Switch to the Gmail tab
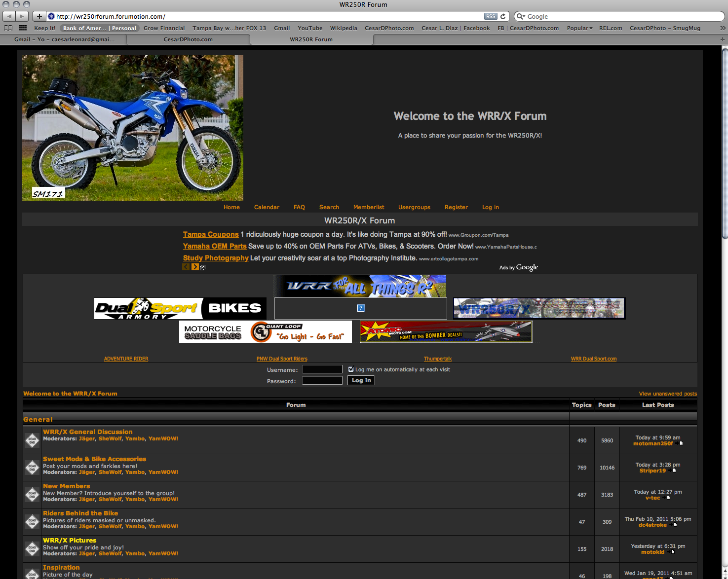Viewport: 728px width, 579px height. (64, 39)
